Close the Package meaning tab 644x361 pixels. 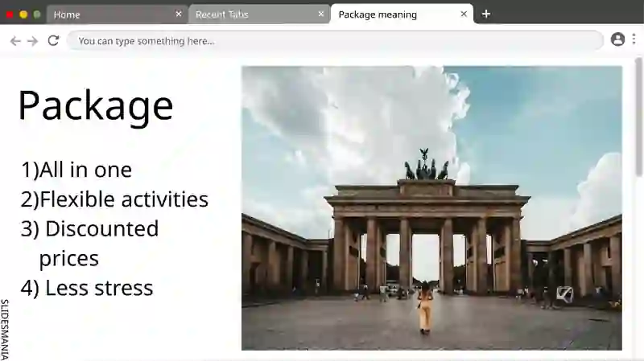(464, 14)
